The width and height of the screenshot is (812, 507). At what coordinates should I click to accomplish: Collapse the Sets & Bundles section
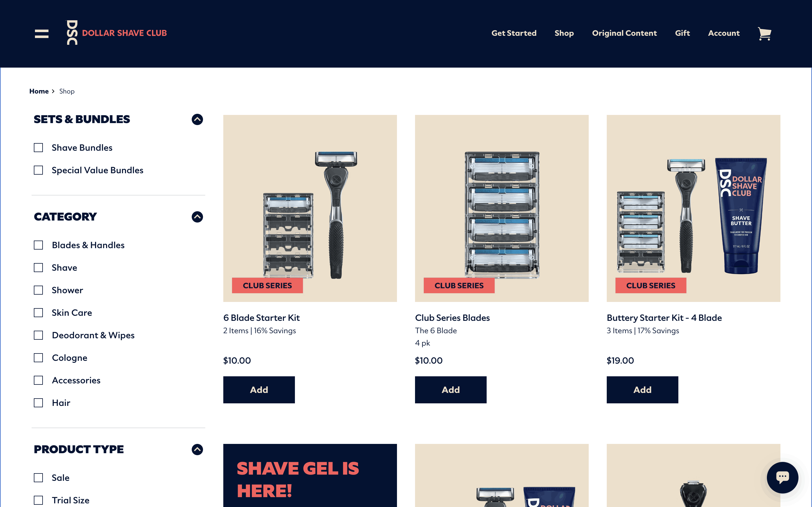[x=197, y=119]
